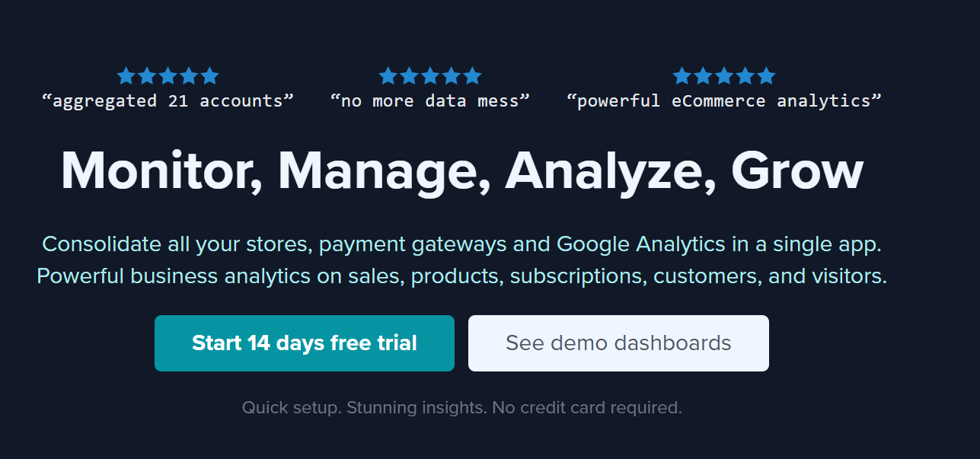Click the "aggregated 21 accounts" review quote

pos(168,100)
